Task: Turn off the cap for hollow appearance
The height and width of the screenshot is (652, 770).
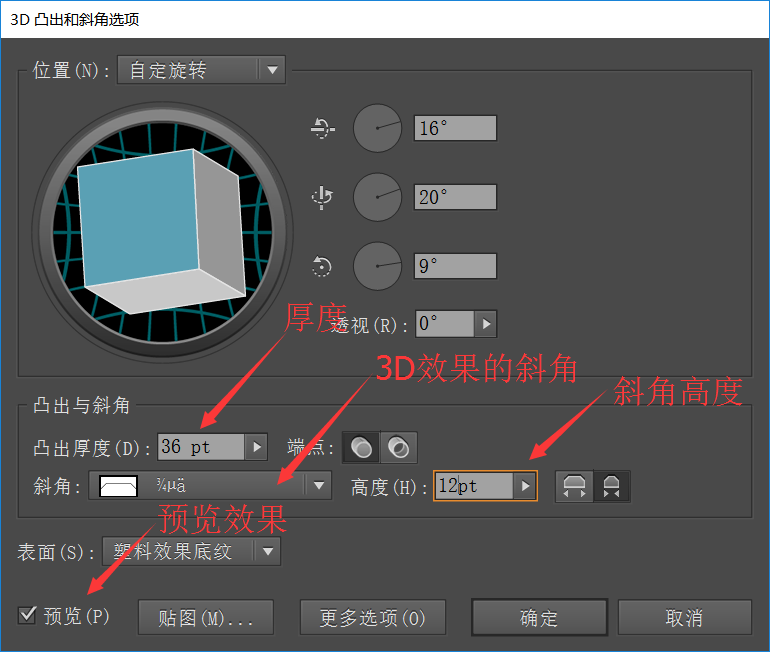Action: (398, 448)
